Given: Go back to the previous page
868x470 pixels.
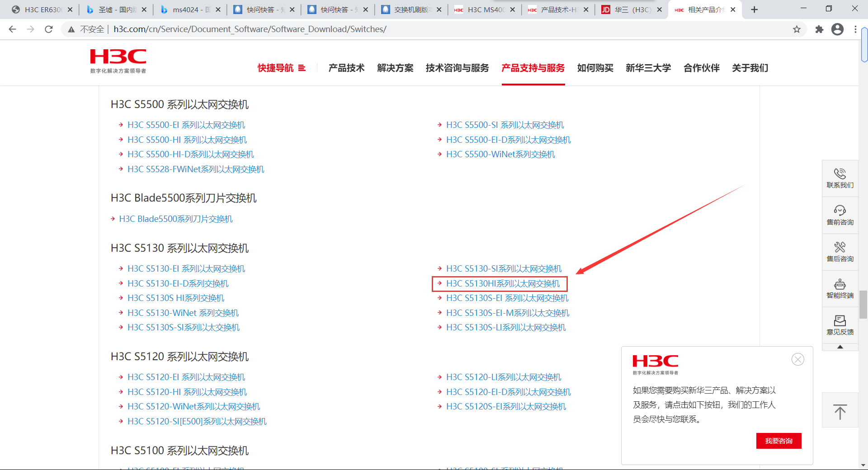Looking at the screenshot, I should [x=12, y=29].
